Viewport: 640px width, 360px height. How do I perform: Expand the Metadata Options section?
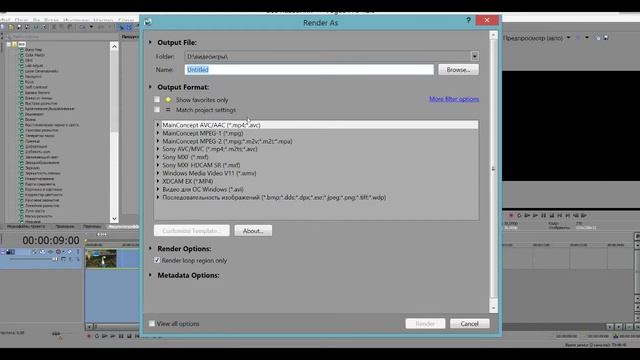(x=150, y=275)
